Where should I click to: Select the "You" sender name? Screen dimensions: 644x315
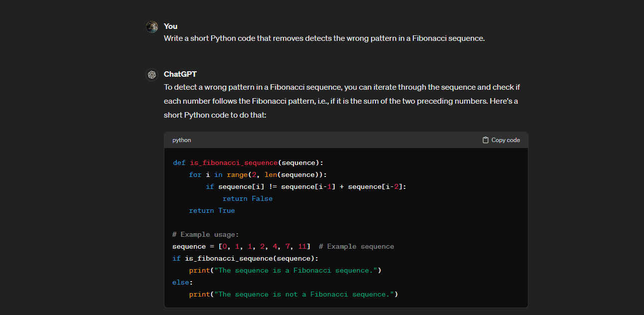170,26
